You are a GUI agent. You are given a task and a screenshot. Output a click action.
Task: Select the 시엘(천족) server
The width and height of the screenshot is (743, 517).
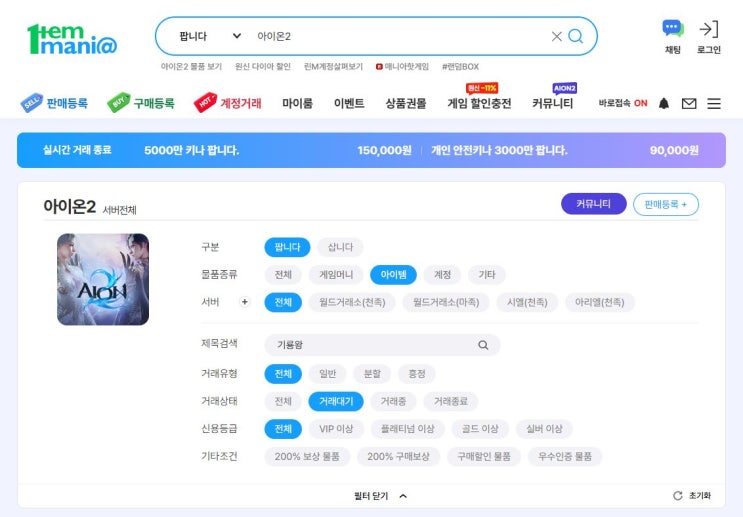coord(527,302)
